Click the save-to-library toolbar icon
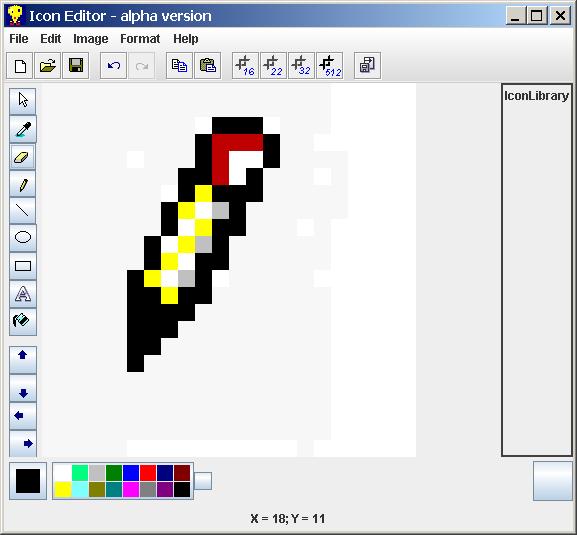The height and width of the screenshot is (535, 577). click(367, 66)
